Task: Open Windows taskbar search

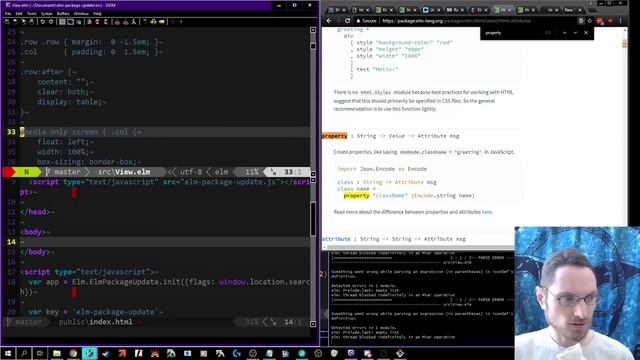Action: point(24,353)
